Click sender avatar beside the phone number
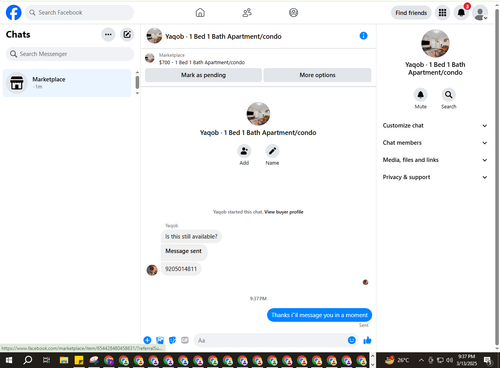Viewport: 500px width, 368px height. pyautogui.click(x=152, y=270)
